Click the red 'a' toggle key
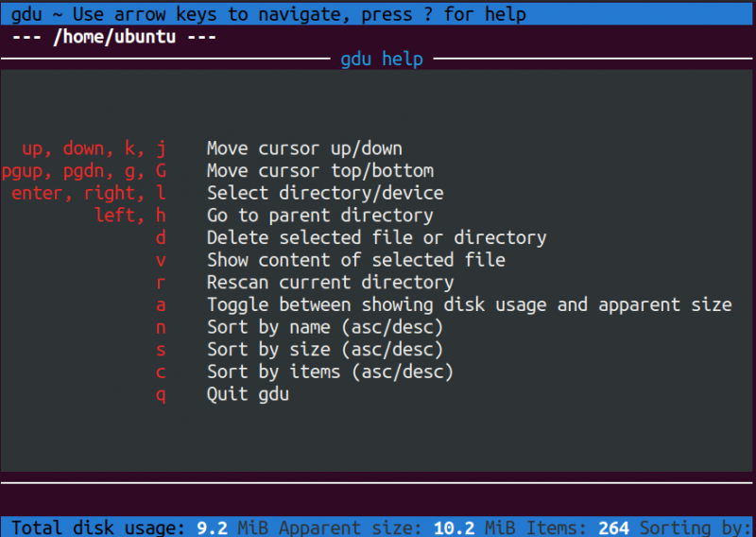 pos(161,304)
